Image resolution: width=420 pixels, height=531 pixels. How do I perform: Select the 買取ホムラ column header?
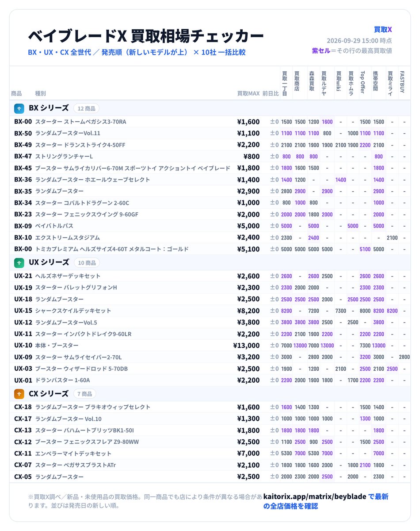click(351, 83)
